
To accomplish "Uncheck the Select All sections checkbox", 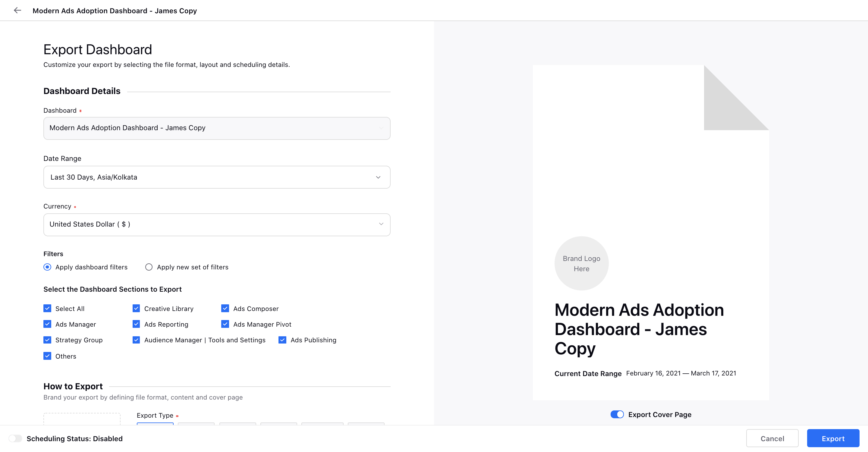I will [x=47, y=308].
